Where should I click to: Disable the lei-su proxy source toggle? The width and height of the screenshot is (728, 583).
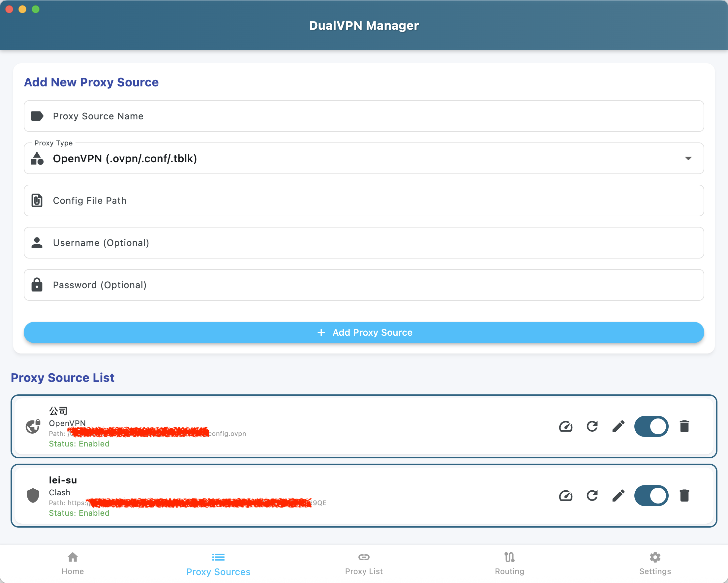tap(651, 496)
